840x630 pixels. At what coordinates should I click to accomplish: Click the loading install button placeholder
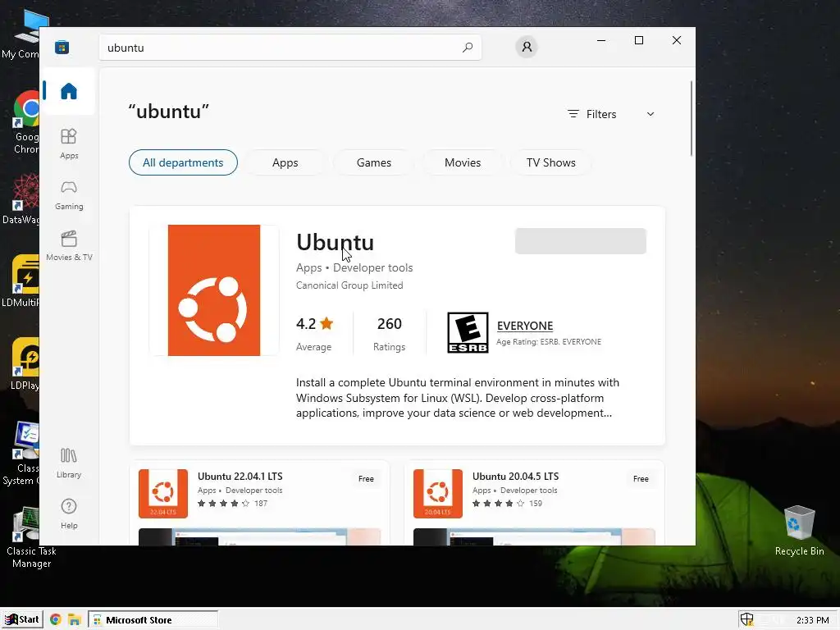(x=581, y=241)
